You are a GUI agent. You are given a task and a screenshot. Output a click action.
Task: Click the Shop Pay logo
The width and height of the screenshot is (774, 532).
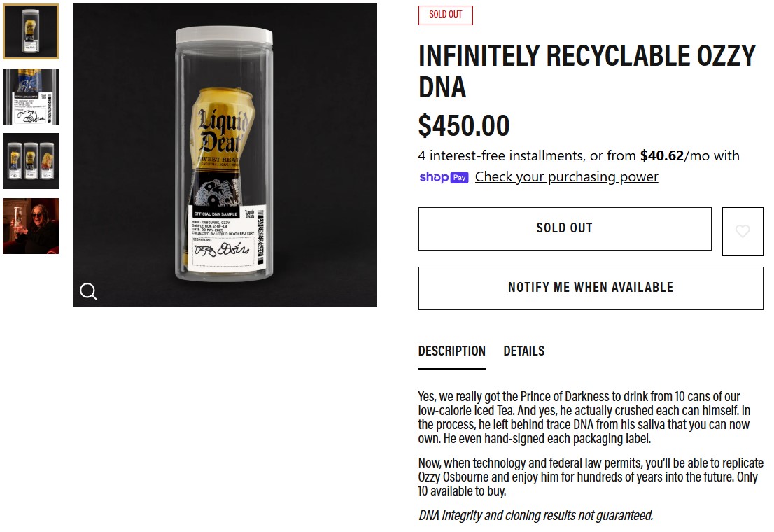(444, 177)
